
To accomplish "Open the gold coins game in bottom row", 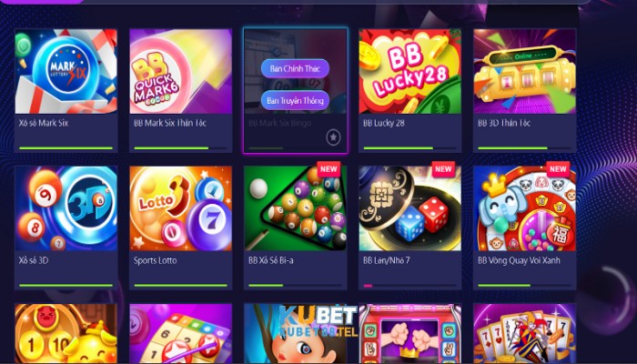I will pos(66,334).
